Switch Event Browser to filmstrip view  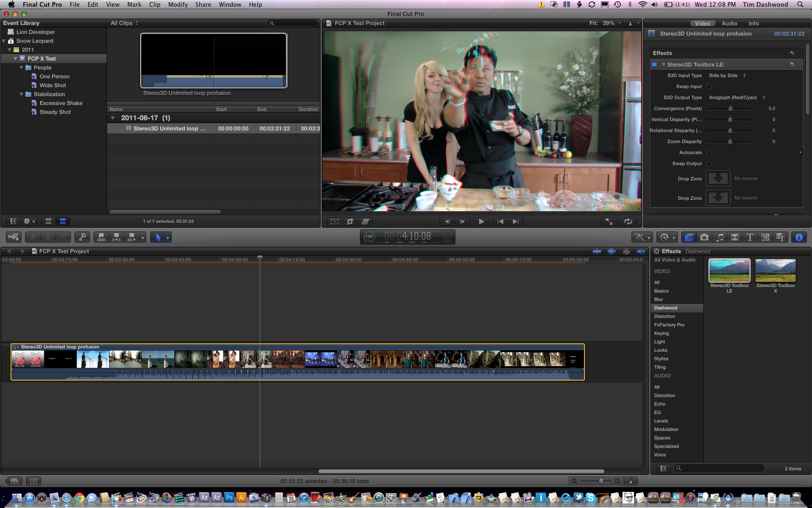(48, 221)
